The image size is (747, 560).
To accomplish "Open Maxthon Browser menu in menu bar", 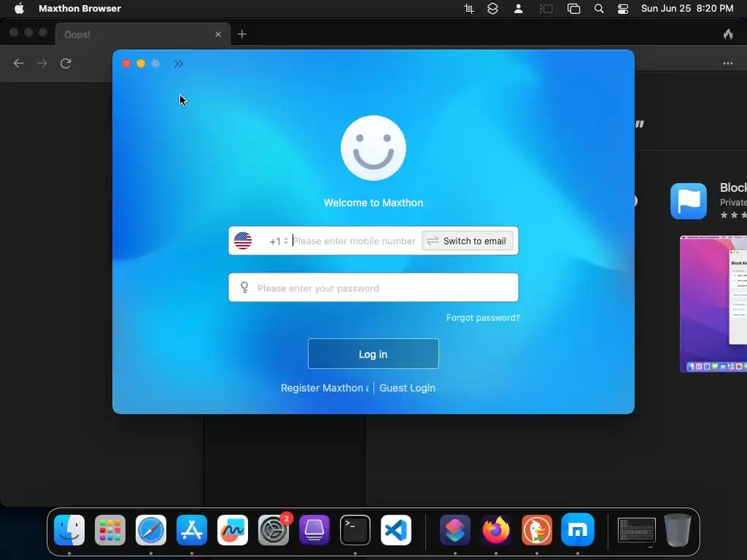I will [80, 9].
